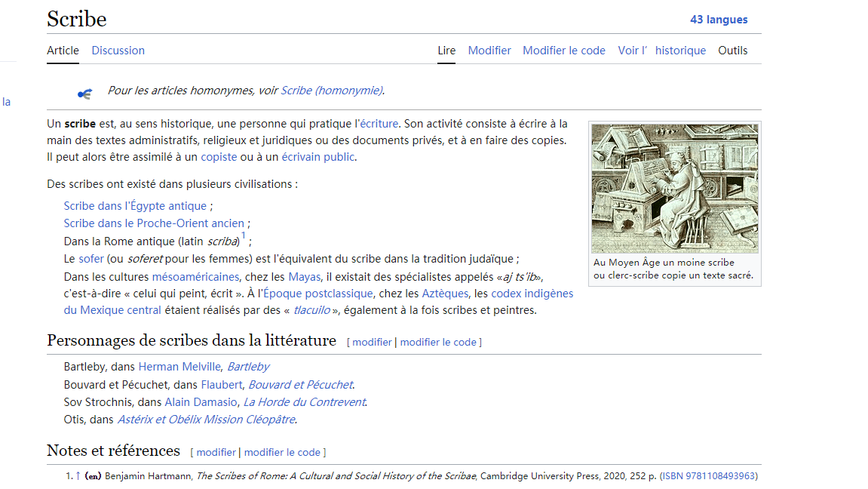Follow the Scribe (homonymie) link
This screenshot has height=489, width=868.
(x=331, y=91)
